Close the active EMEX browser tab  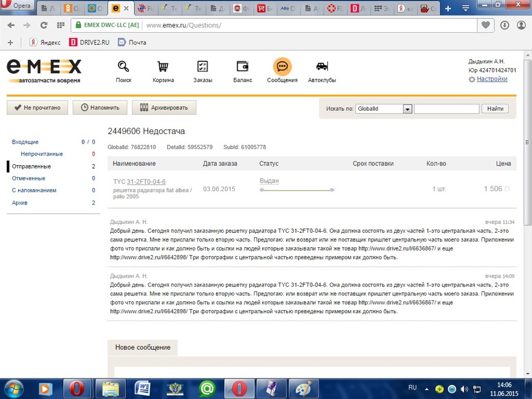coord(126,8)
